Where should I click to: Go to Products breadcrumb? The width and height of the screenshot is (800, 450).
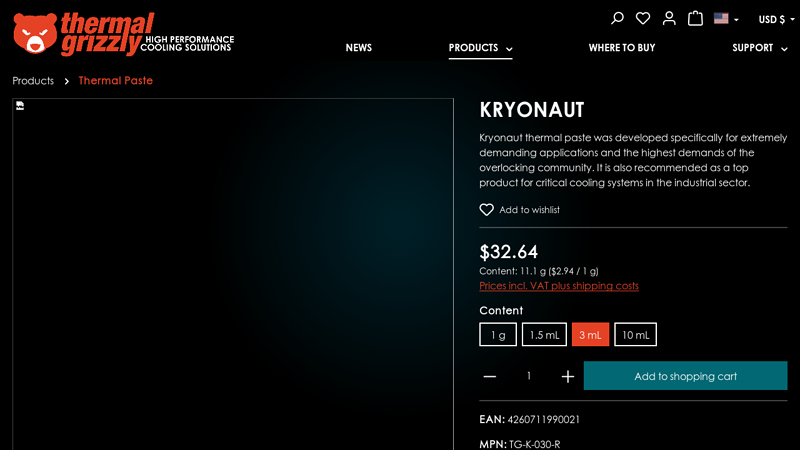(33, 81)
